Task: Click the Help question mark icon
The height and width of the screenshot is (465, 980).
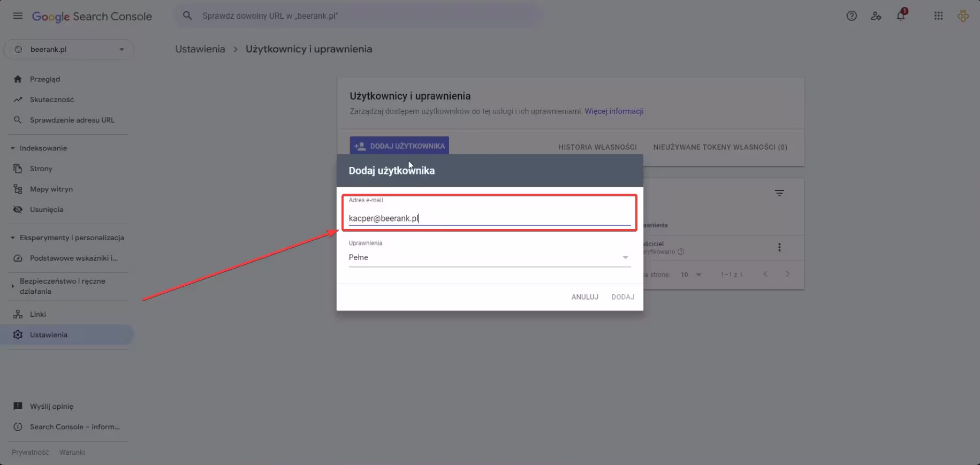Action: [x=852, y=16]
